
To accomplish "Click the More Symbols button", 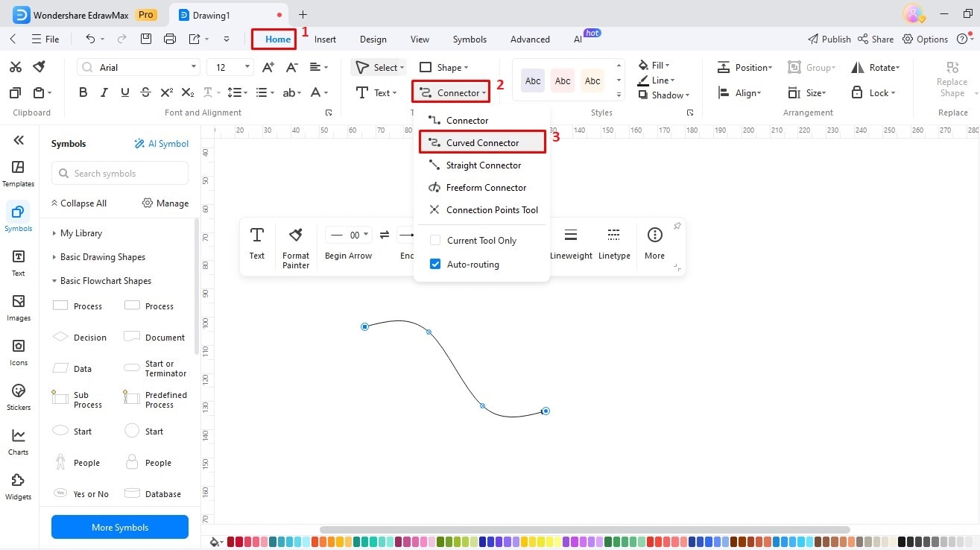I will click(x=120, y=528).
